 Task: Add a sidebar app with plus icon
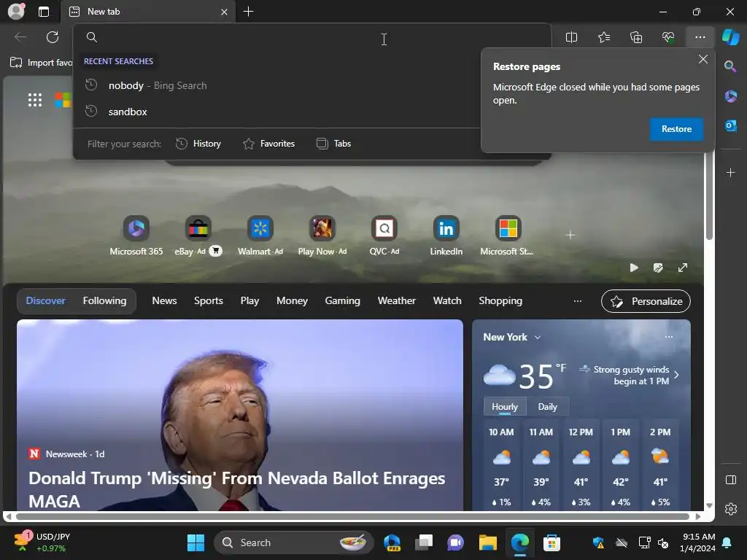click(730, 172)
